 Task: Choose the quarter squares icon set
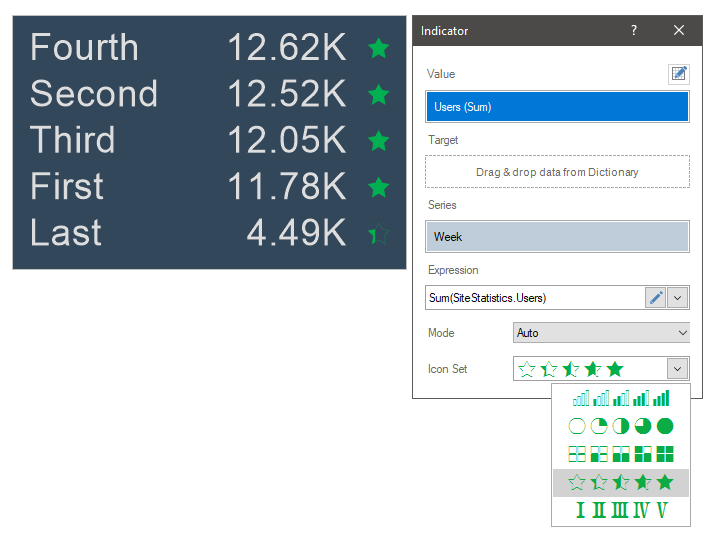[x=621, y=454]
